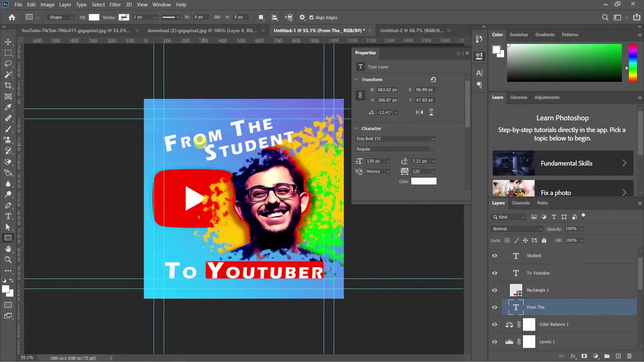
Task: Create a new group folder icon
Action: click(607, 356)
